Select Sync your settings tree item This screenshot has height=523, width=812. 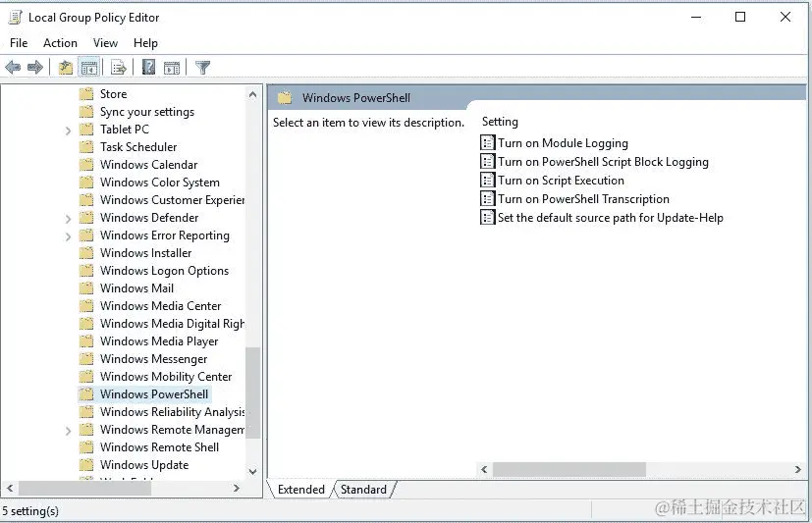click(x=147, y=112)
